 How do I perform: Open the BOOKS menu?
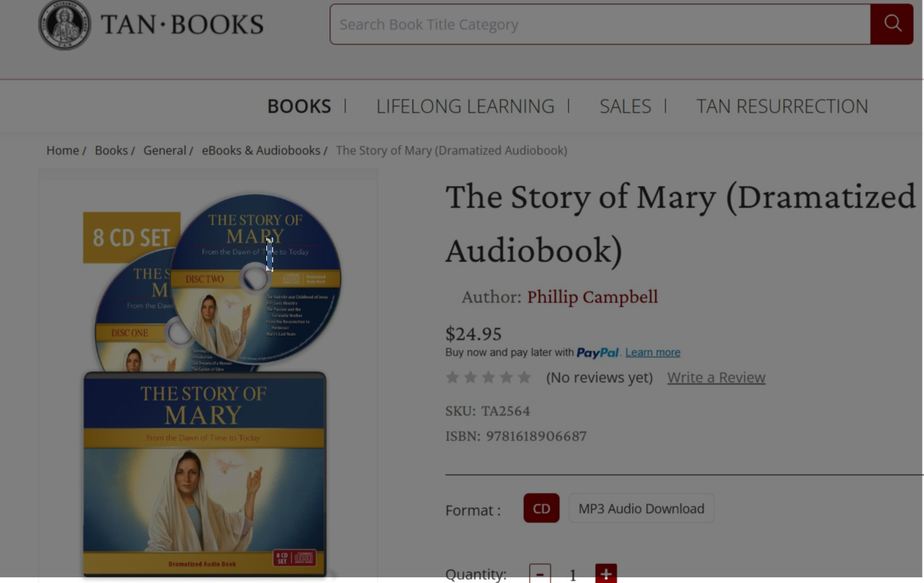[299, 106]
